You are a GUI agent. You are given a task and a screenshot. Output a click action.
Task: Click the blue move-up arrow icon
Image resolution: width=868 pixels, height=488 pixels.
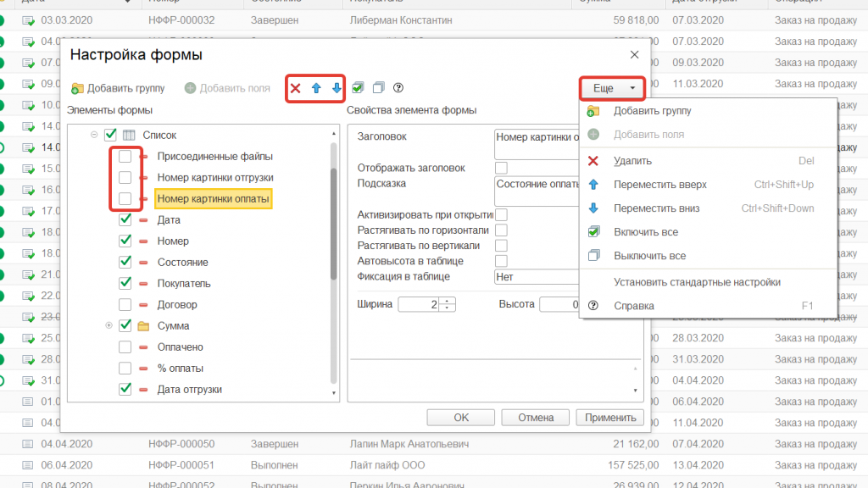point(317,87)
